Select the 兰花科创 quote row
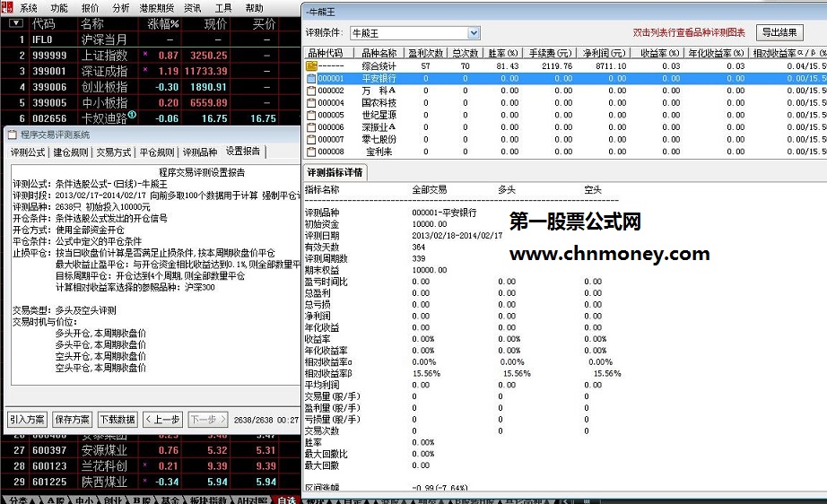 (x=150, y=466)
